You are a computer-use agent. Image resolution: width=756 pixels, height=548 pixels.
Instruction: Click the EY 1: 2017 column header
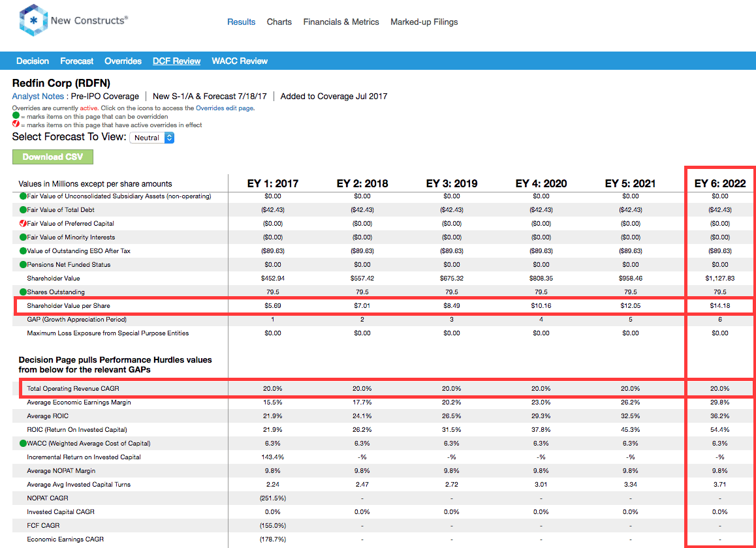coord(273,183)
